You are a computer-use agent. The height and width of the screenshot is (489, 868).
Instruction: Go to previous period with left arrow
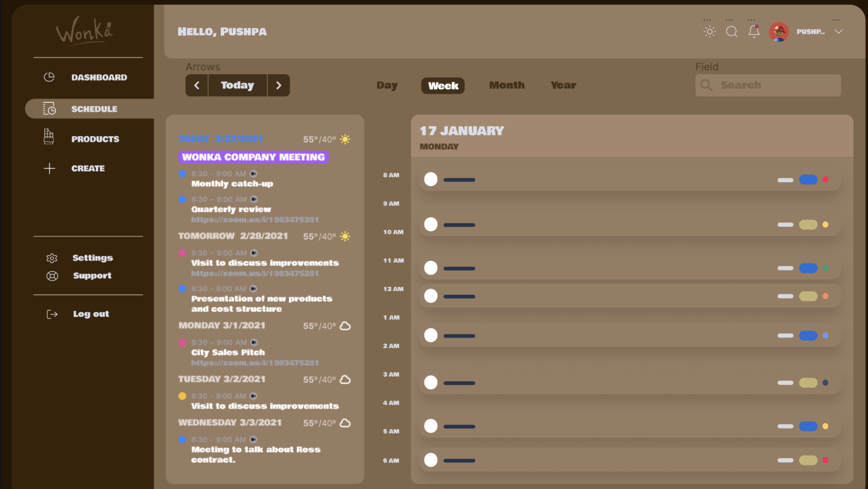pyautogui.click(x=197, y=85)
